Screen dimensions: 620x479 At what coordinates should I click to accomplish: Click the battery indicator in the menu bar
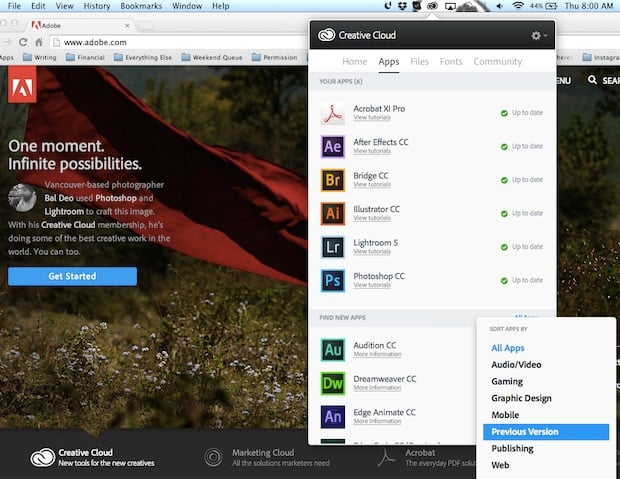coord(543,6)
